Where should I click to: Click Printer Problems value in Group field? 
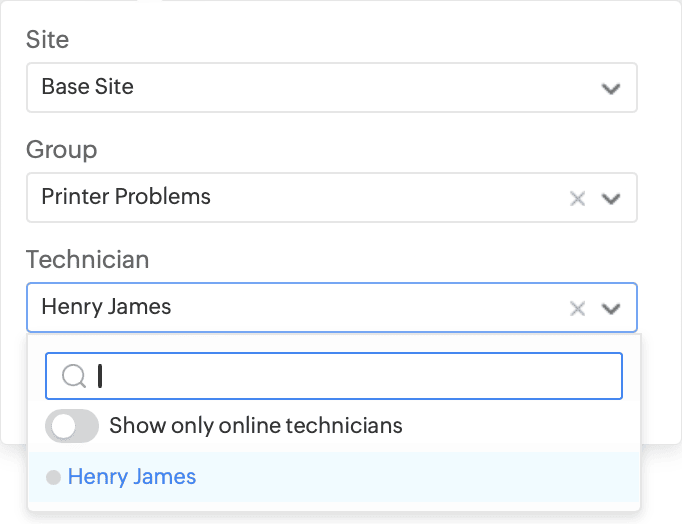coord(126,197)
